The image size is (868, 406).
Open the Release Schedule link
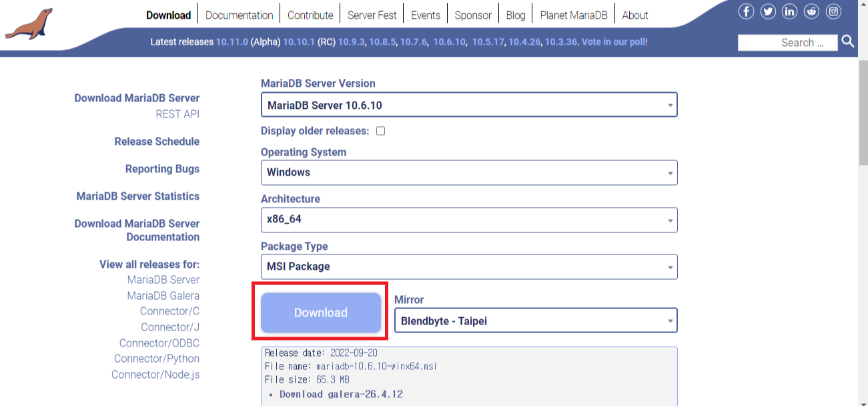[x=157, y=142]
